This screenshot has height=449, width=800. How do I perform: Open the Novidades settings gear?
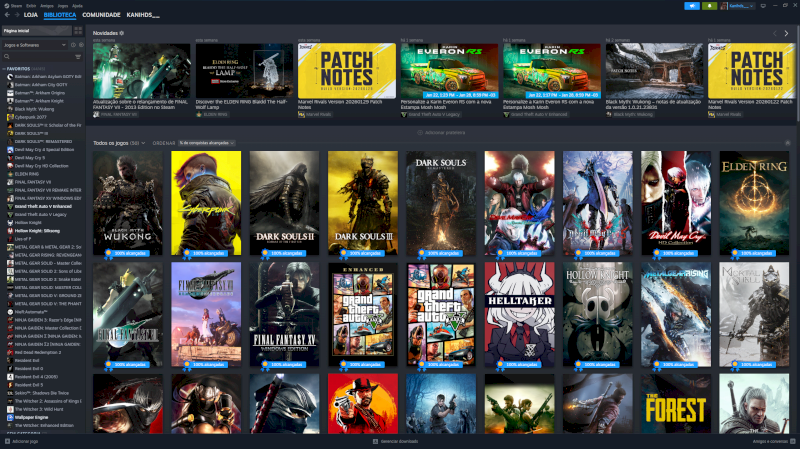(x=122, y=33)
